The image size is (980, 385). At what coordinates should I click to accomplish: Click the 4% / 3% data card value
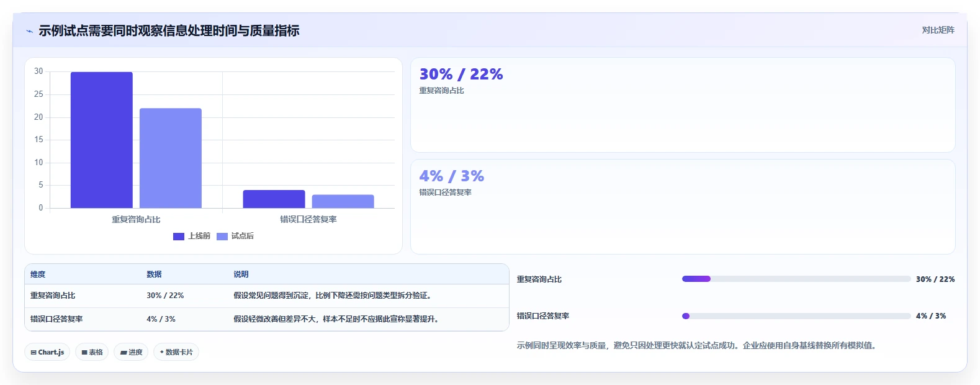click(451, 176)
